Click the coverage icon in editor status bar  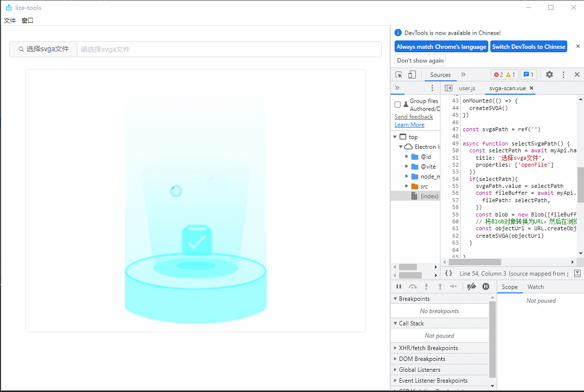(x=577, y=273)
